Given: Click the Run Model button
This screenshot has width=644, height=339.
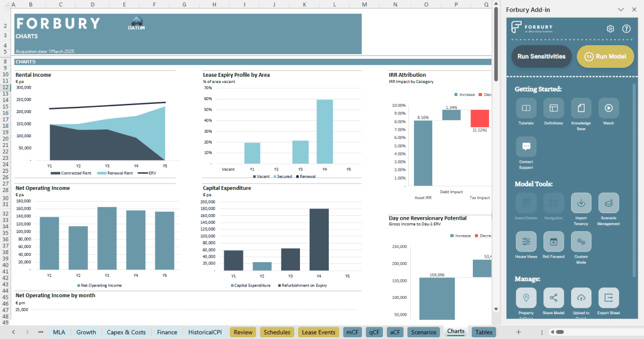Looking at the screenshot, I should click(x=605, y=56).
